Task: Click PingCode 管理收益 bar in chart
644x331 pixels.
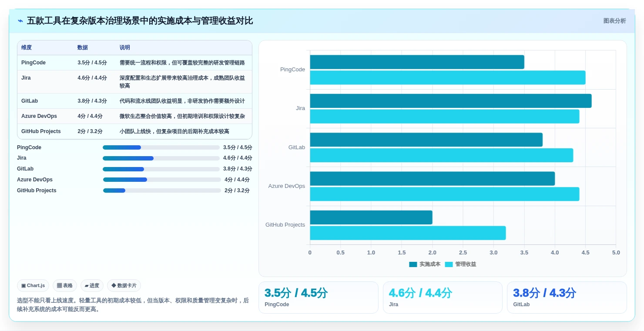Action: (448, 77)
